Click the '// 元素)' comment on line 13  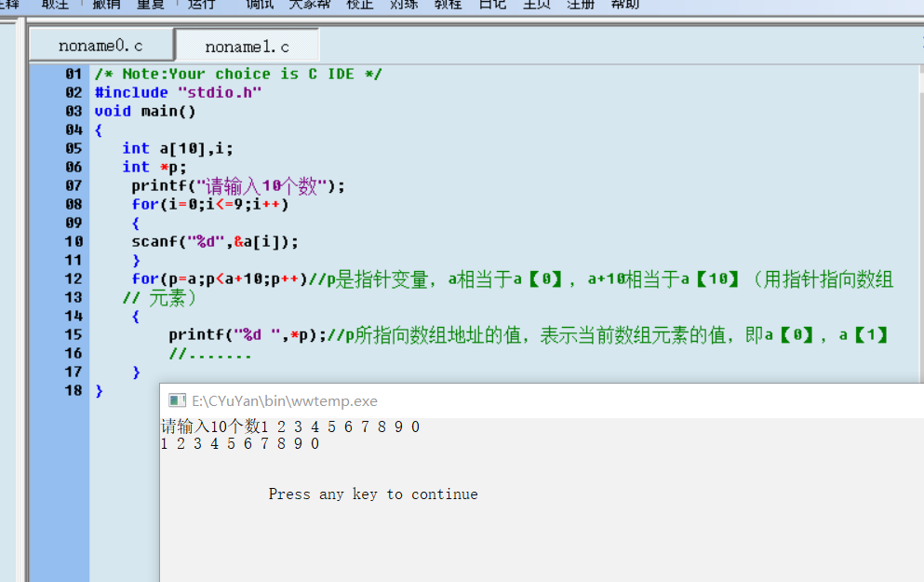[x=159, y=298]
